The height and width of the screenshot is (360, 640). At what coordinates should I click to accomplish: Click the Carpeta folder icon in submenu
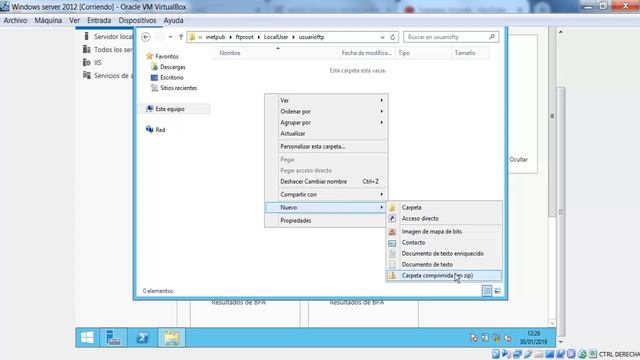coord(392,207)
